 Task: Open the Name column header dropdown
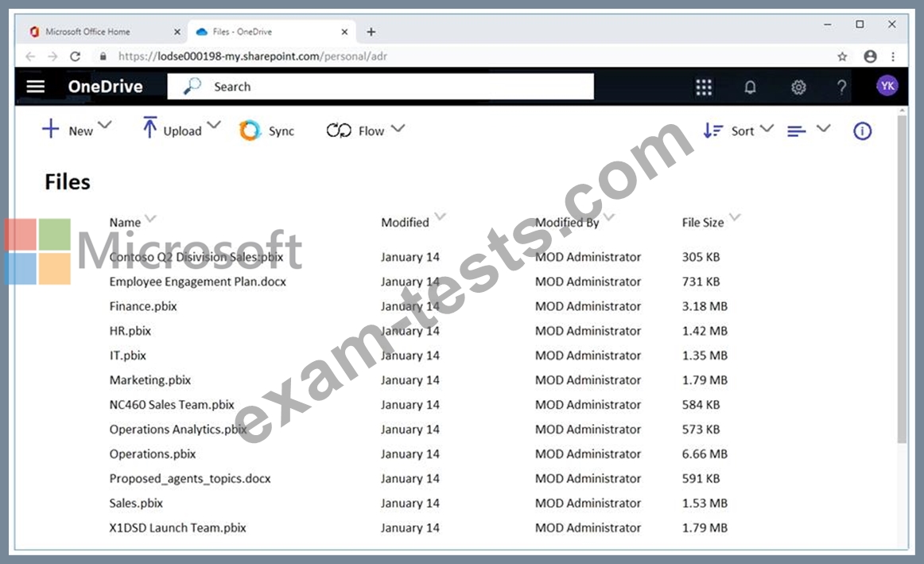pyautogui.click(x=151, y=218)
